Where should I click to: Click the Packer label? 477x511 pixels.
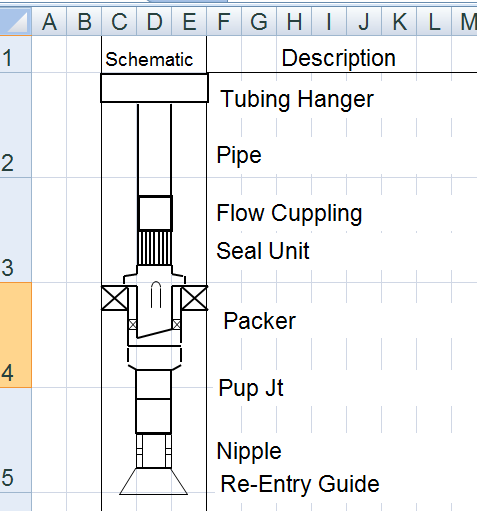click(x=260, y=321)
